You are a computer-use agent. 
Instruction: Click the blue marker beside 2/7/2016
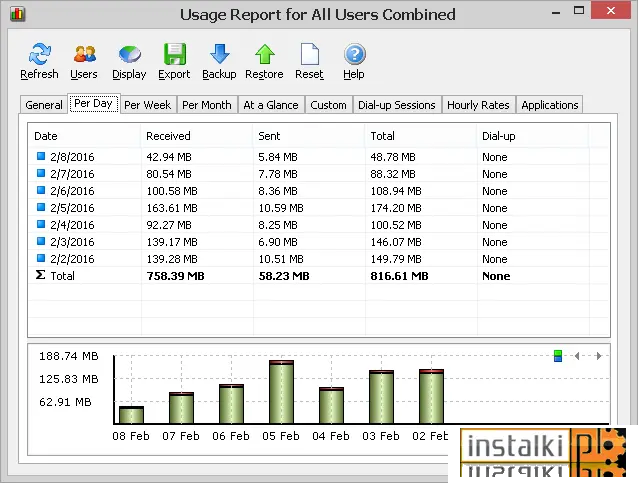point(41,173)
